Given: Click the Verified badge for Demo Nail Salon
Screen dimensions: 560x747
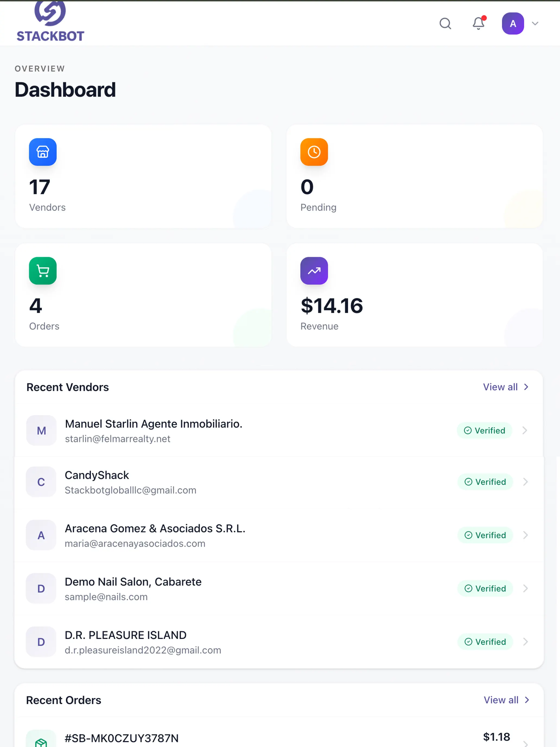Looking at the screenshot, I should coord(485,588).
